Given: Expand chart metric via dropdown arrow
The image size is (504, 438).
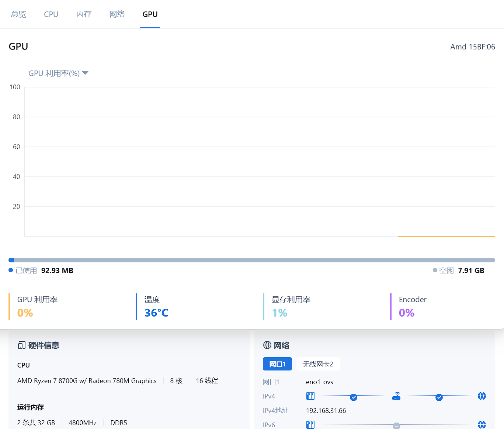Looking at the screenshot, I should pos(85,73).
